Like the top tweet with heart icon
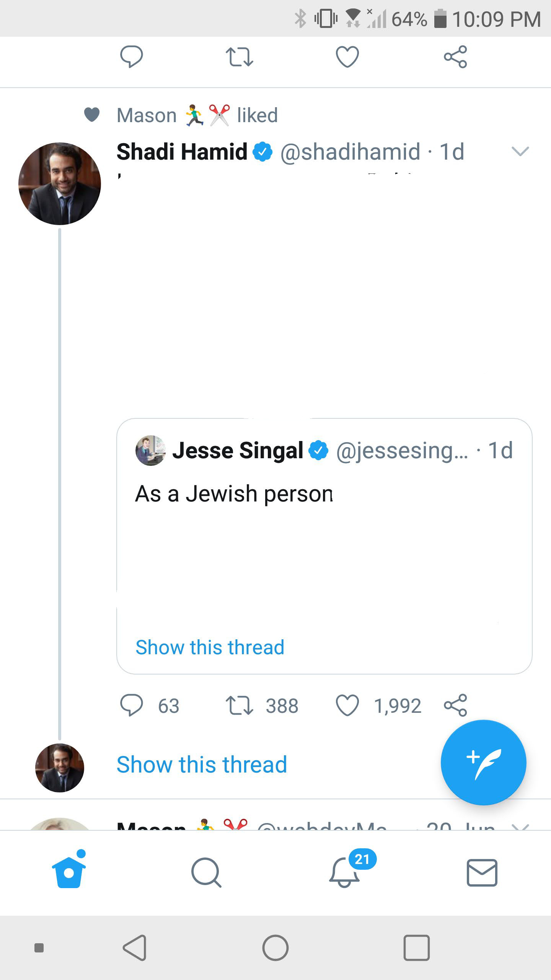This screenshot has width=551, height=980. pyautogui.click(x=347, y=57)
